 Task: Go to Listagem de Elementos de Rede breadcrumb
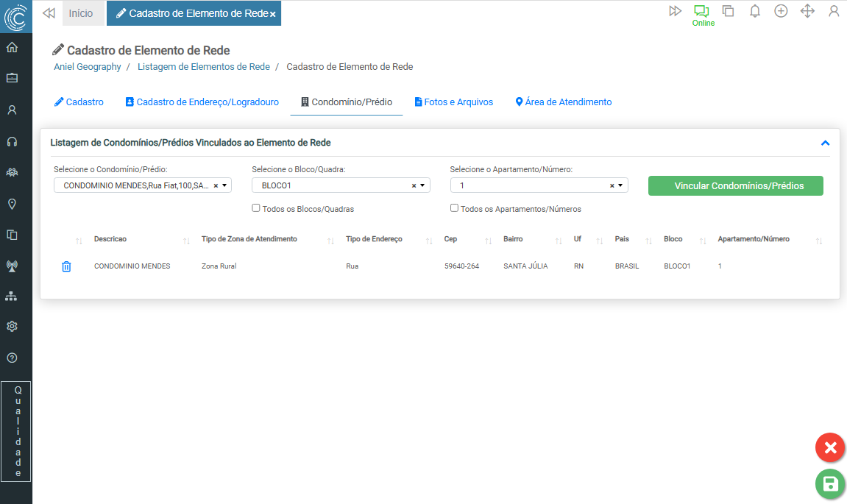[204, 67]
